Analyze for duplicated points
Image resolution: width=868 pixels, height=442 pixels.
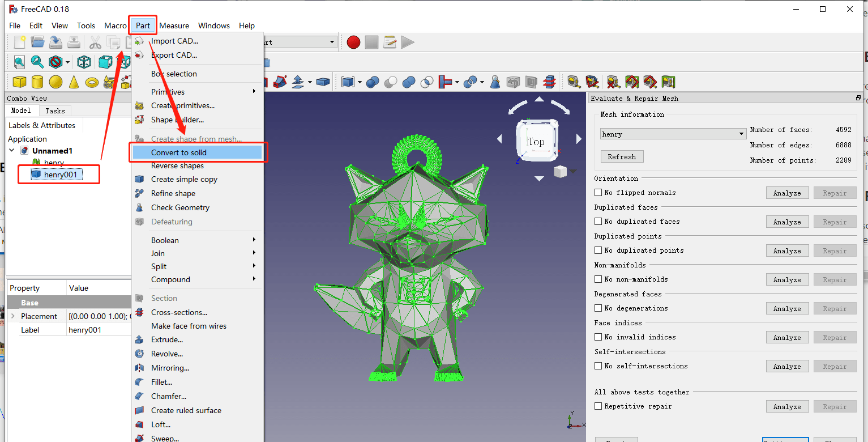pyautogui.click(x=787, y=250)
